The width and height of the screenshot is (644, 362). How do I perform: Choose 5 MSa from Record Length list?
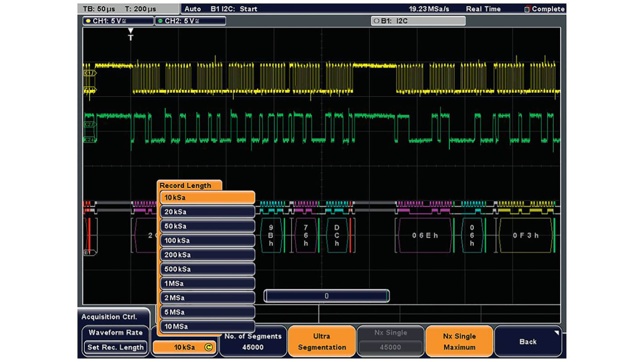coord(207,312)
